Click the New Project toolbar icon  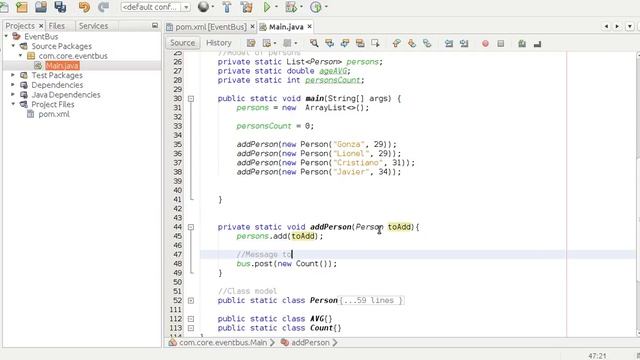click(21, 7)
